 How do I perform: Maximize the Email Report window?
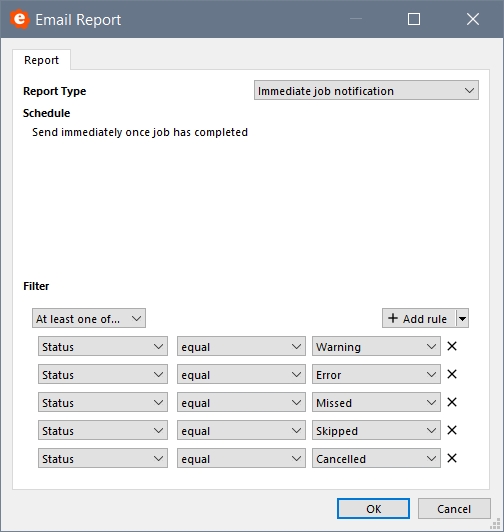(414, 19)
